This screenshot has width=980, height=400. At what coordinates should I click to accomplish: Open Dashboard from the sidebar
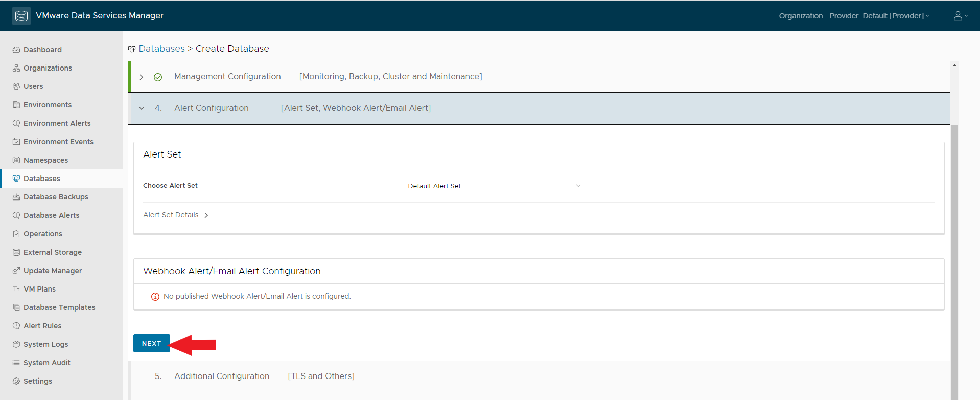click(x=42, y=50)
